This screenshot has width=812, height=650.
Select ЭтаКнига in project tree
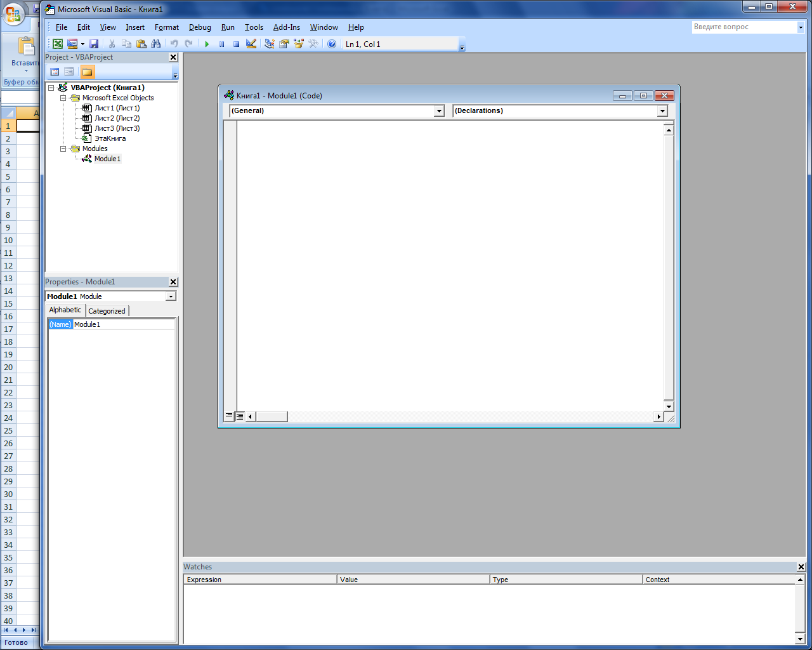click(x=110, y=138)
